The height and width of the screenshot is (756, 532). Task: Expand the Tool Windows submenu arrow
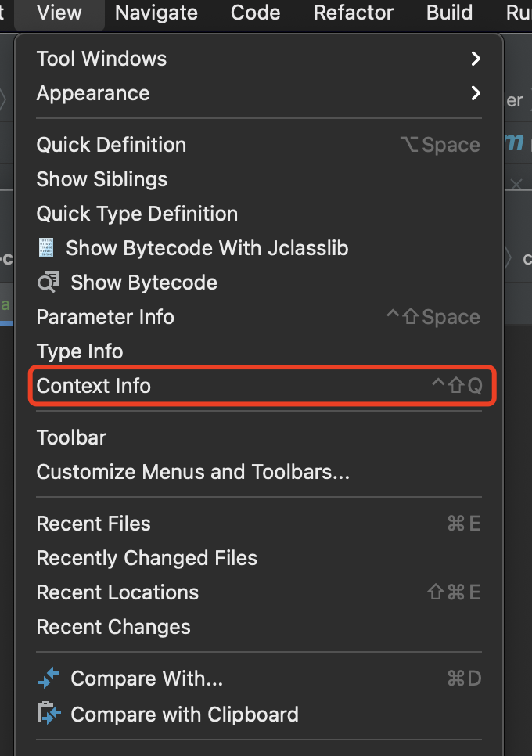coord(476,59)
